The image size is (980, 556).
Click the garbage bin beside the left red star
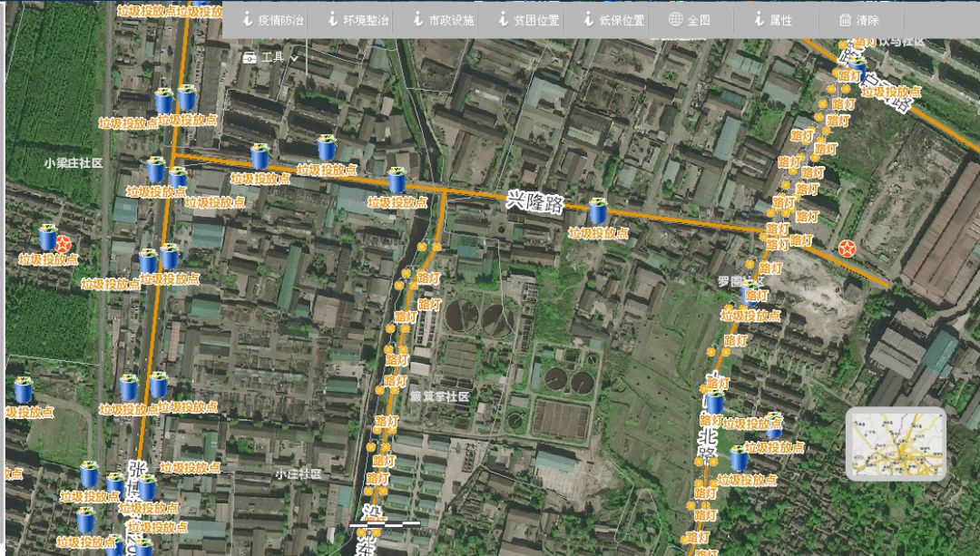(47, 238)
